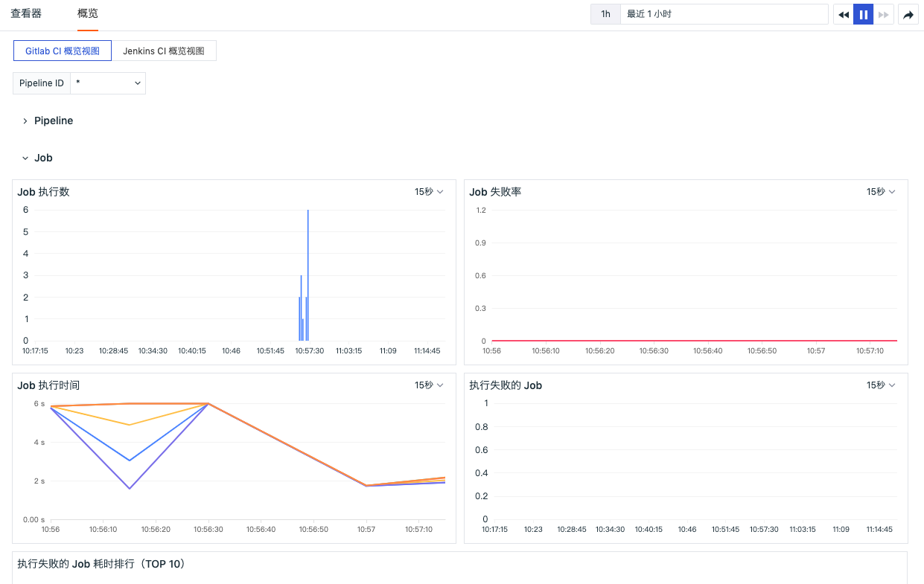Open the Job 失败率 15秒 interval dropdown
The width and height of the screenshot is (924, 584).
pyautogui.click(x=881, y=192)
